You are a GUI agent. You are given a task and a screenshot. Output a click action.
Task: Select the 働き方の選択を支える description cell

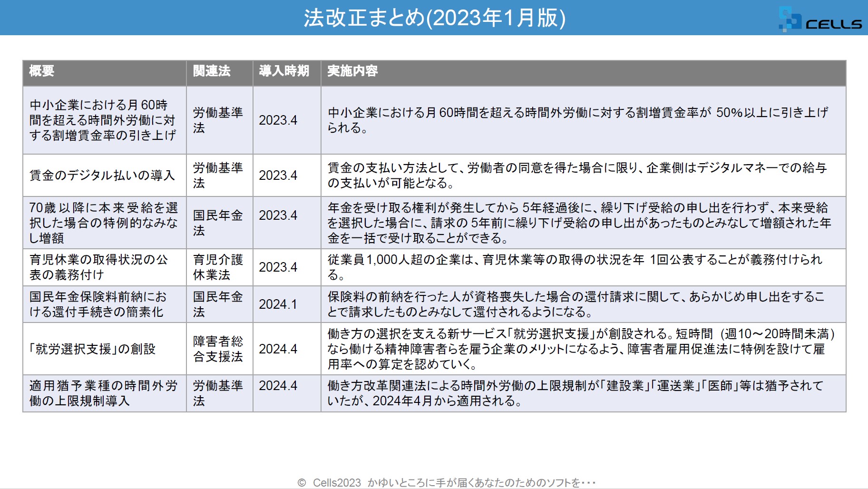pyautogui.click(x=584, y=349)
